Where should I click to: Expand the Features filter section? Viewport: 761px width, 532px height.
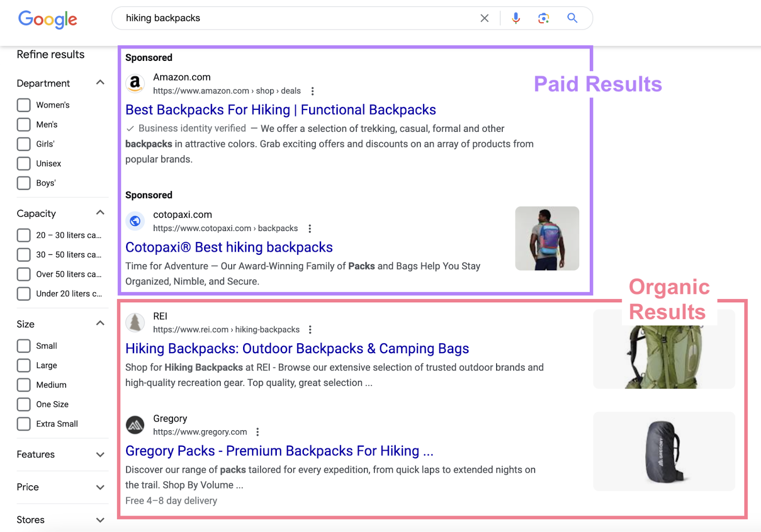[100, 455]
